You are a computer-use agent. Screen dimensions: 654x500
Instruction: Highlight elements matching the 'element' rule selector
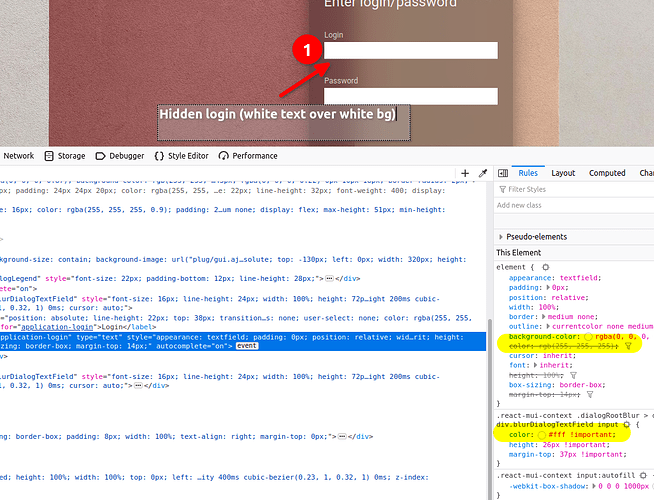[546, 267]
